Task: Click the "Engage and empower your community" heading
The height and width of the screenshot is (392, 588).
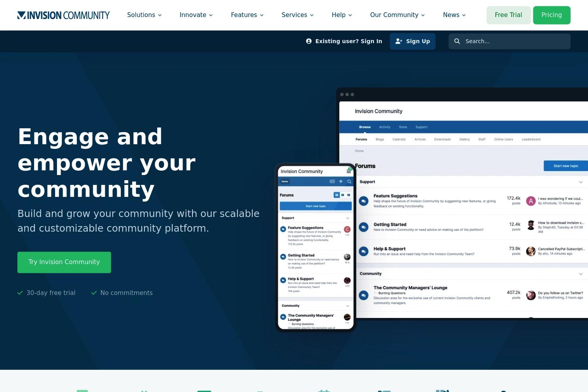Action: pos(107,163)
